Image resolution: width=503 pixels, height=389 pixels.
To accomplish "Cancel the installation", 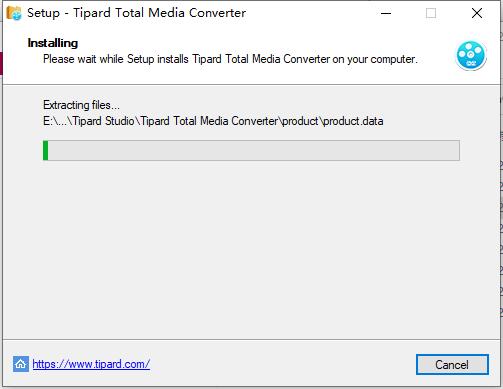I will click(452, 364).
